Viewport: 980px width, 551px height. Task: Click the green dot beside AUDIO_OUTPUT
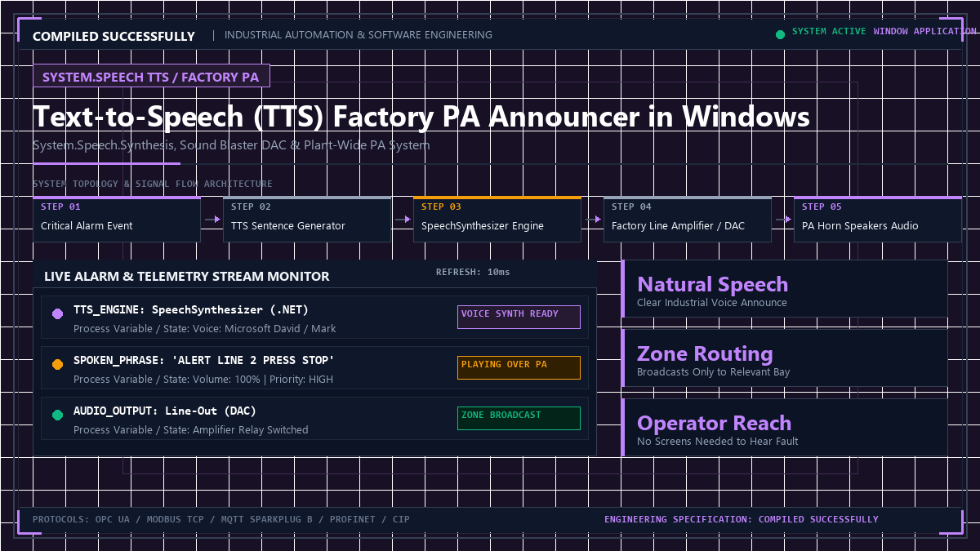57,415
